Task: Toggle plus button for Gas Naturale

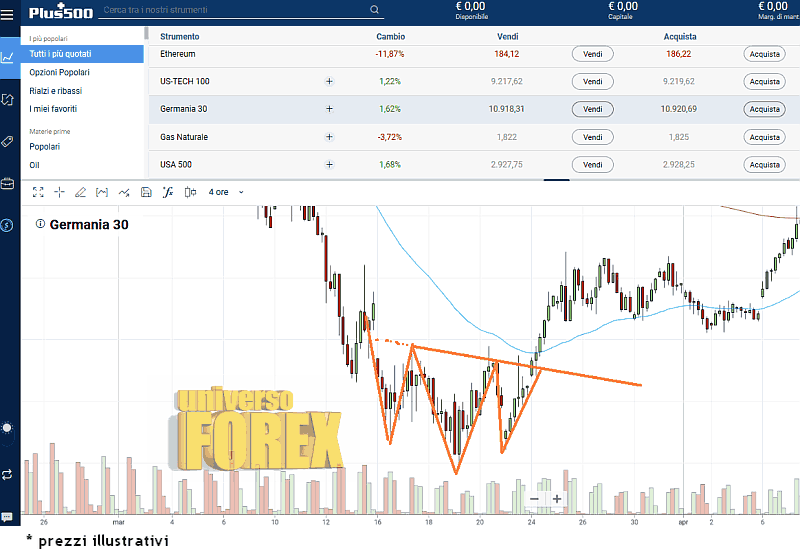Action: coord(329,137)
